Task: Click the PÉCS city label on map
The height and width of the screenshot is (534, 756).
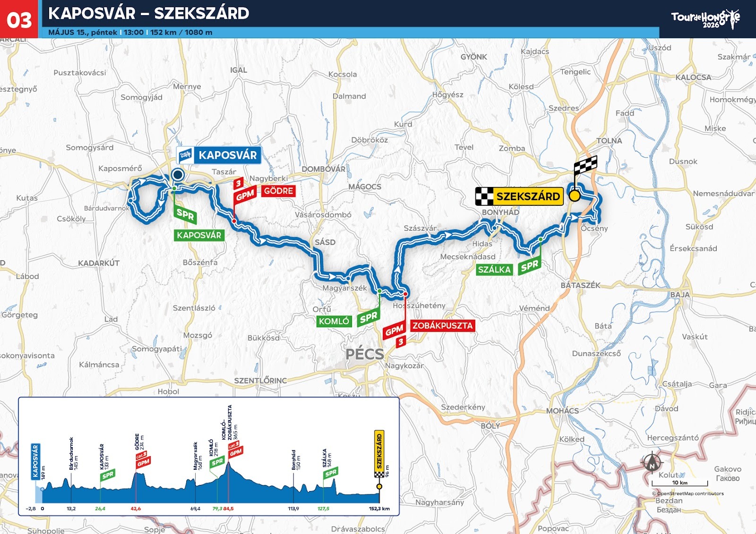Action: coord(364,354)
